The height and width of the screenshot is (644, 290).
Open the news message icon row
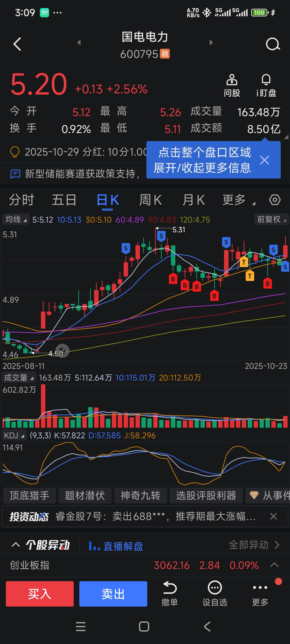click(15, 174)
